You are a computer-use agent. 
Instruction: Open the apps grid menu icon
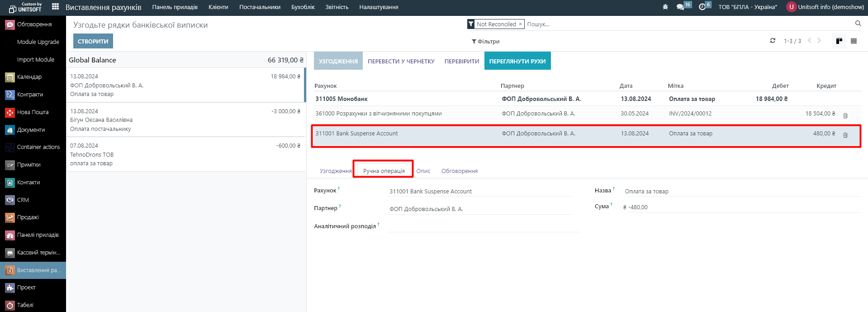pyautogui.click(x=55, y=7)
